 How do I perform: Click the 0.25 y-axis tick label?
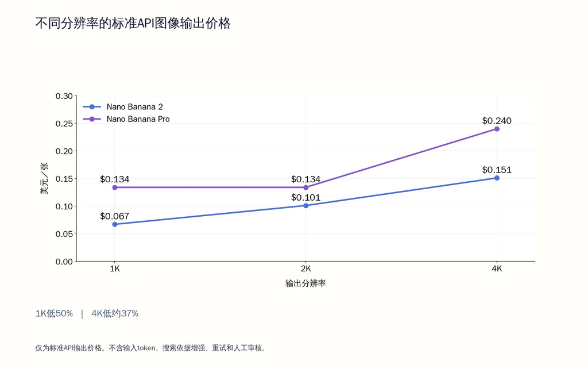coord(64,124)
